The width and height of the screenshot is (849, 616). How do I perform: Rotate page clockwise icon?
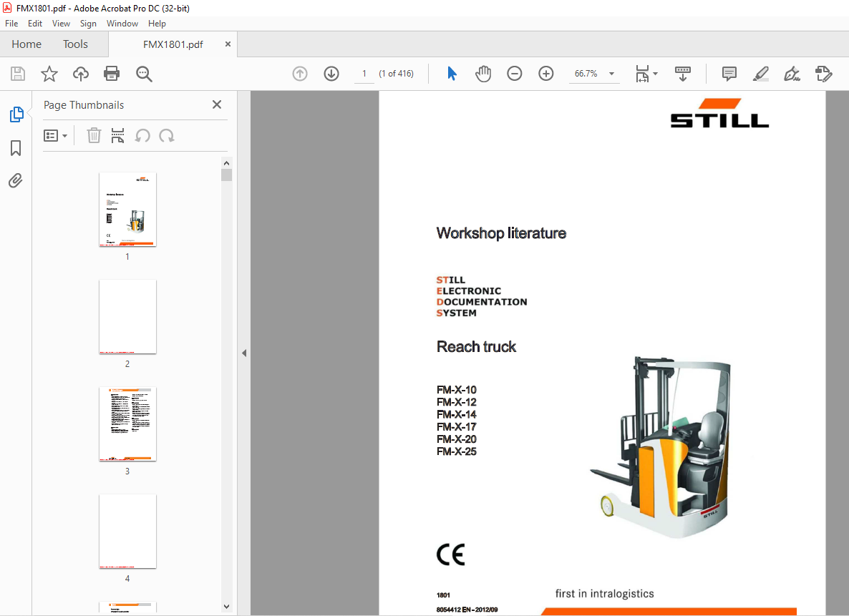pyautogui.click(x=167, y=135)
